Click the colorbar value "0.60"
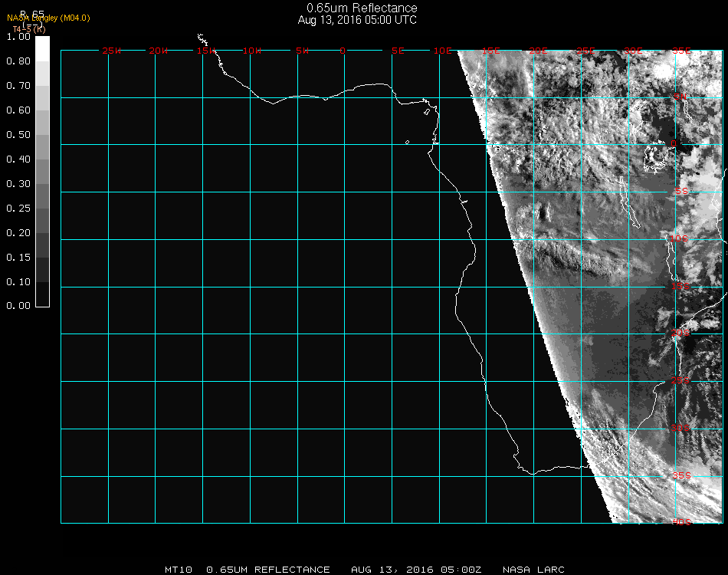The height and width of the screenshot is (575, 728). coord(18,110)
